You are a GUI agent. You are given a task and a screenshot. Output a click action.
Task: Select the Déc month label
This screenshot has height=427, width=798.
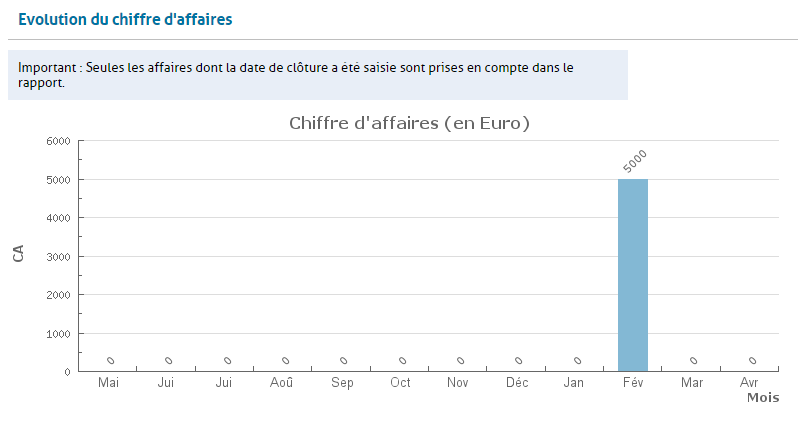click(516, 383)
